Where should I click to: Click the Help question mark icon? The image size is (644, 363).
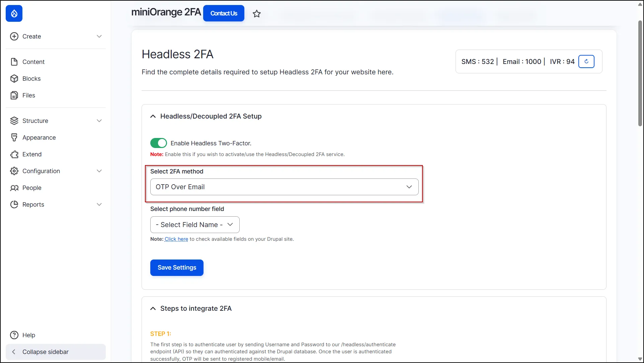(14, 335)
